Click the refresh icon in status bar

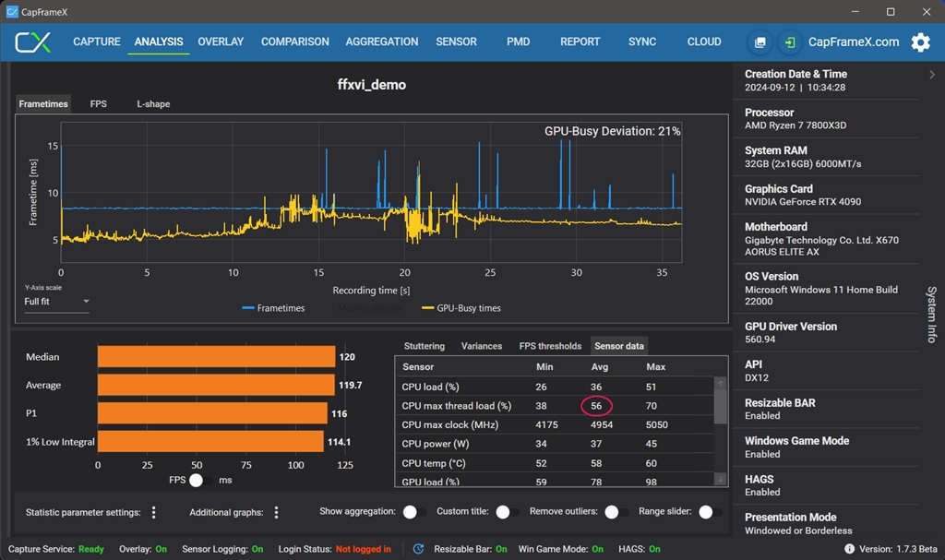[x=418, y=549]
